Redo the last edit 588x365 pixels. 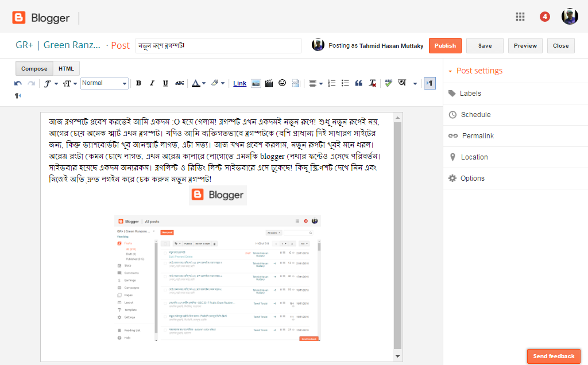click(32, 83)
